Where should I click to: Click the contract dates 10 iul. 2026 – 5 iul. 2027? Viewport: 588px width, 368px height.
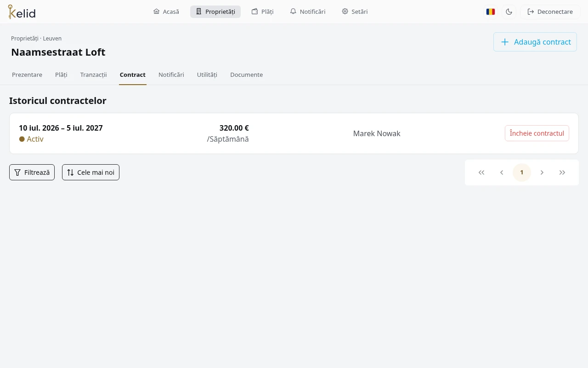[x=61, y=128]
